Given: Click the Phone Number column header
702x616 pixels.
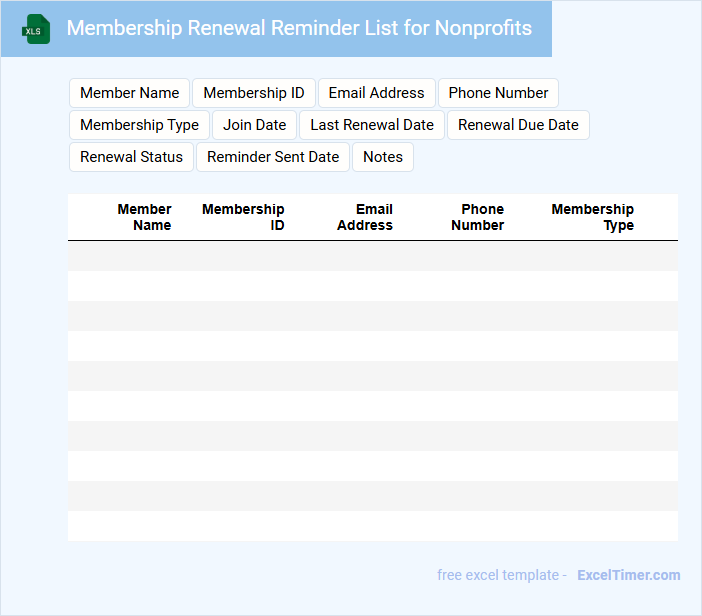Looking at the screenshot, I should 478,217.
